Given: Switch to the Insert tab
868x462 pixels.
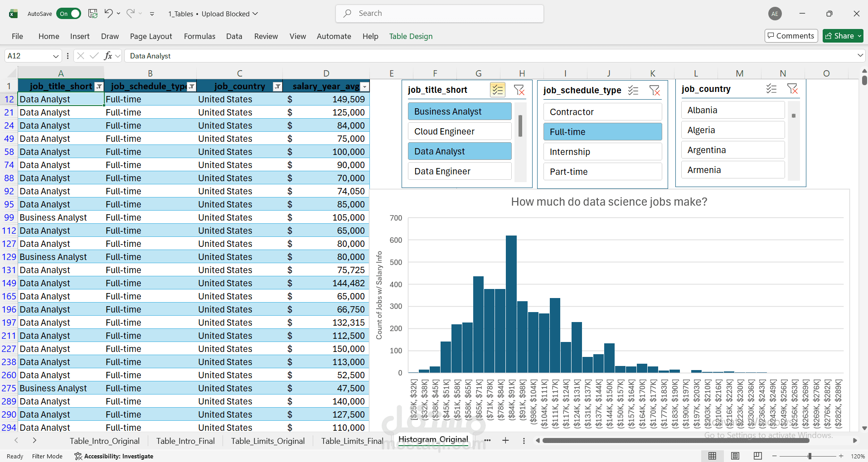Looking at the screenshot, I should (x=80, y=36).
